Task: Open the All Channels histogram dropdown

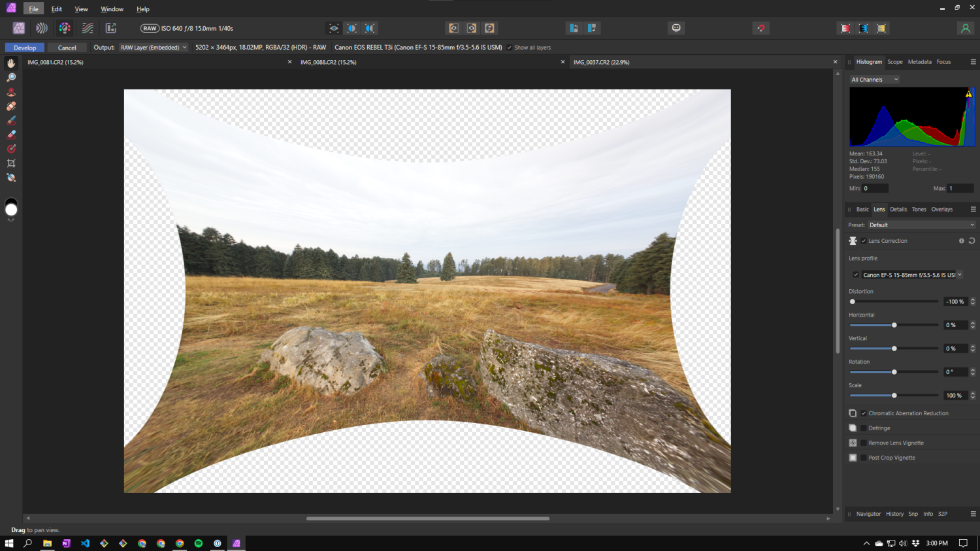Action: pos(874,79)
